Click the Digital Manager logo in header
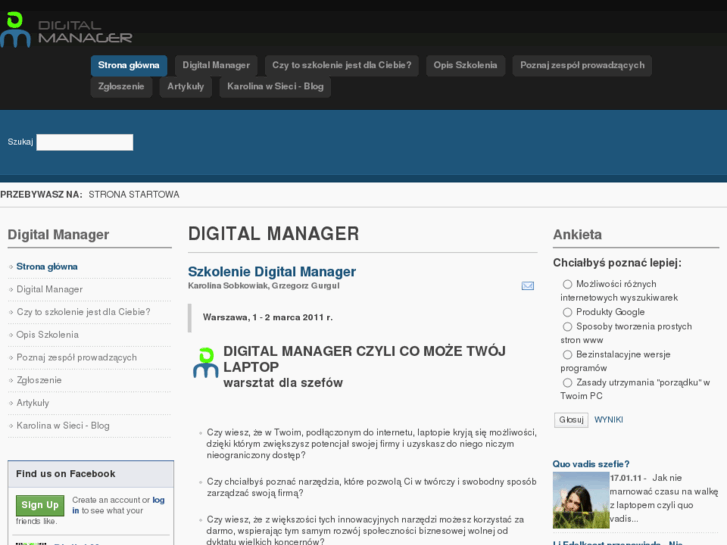Viewport: 727px width, 545px height. pos(66,30)
